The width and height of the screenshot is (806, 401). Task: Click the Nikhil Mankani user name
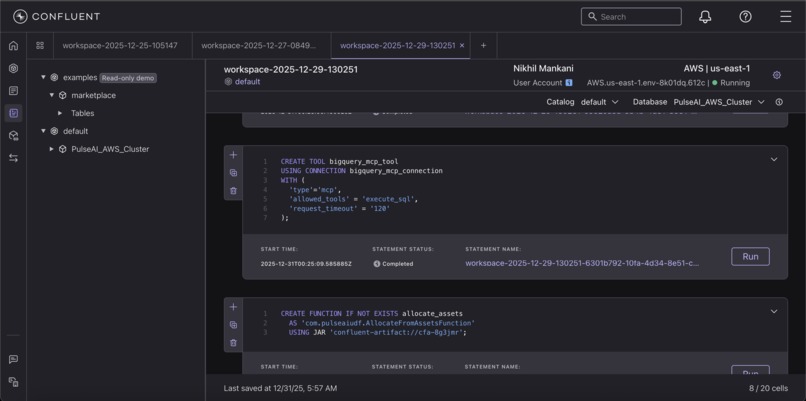[543, 68]
